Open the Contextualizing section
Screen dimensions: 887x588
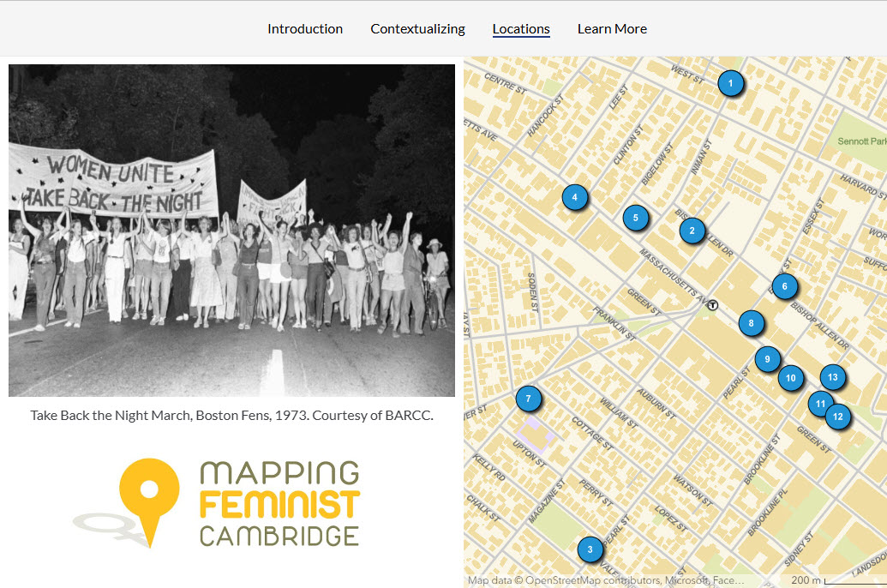pos(417,29)
